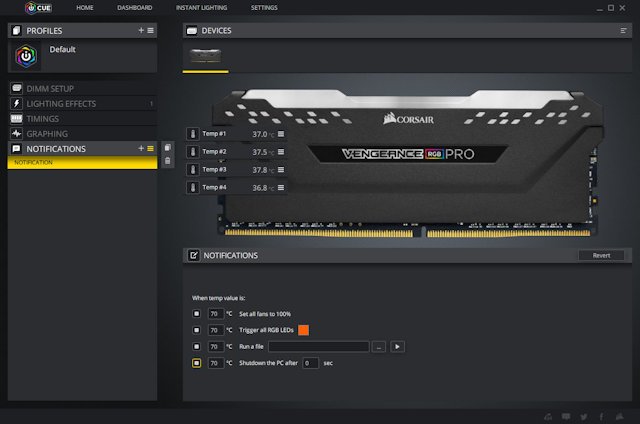
Task: Open DIMM Setup section
Action: (82, 89)
